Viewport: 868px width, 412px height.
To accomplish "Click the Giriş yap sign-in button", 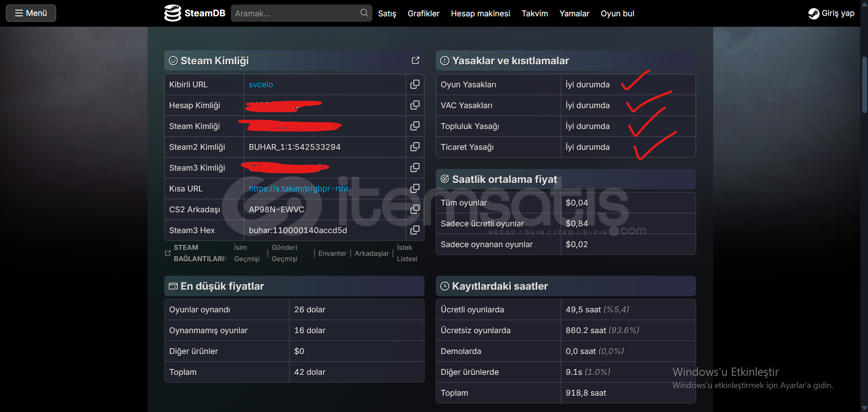I will pos(831,14).
